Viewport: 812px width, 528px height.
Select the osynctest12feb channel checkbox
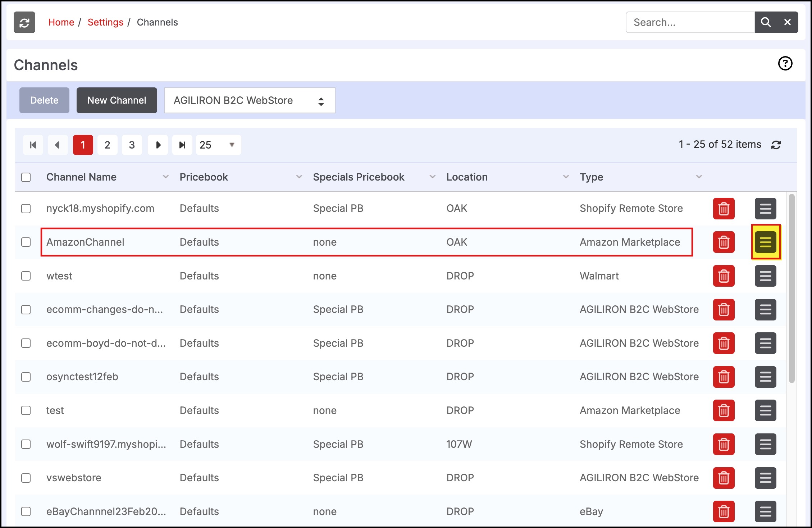(x=26, y=377)
